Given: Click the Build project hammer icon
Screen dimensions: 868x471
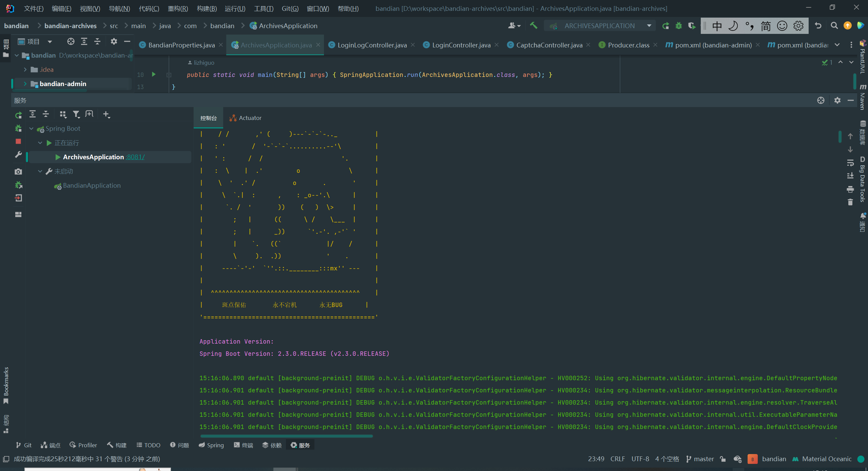Looking at the screenshot, I should tap(534, 25).
